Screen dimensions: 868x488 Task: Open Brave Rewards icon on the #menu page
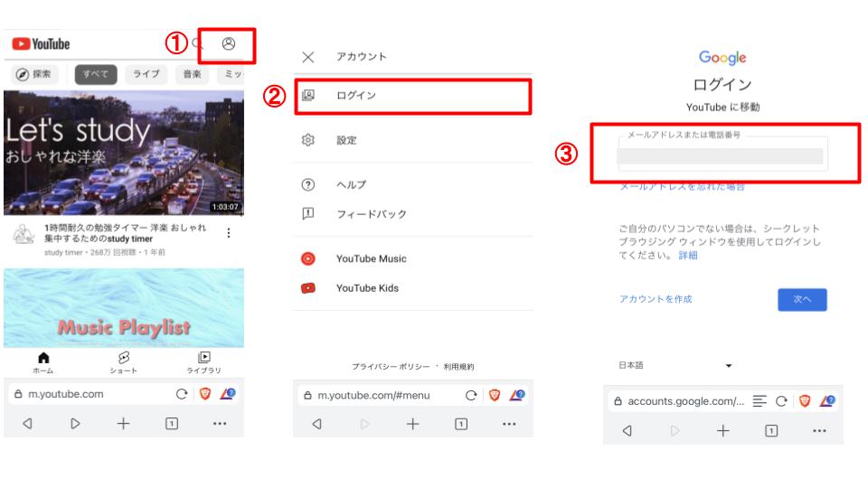click(517, 395)
